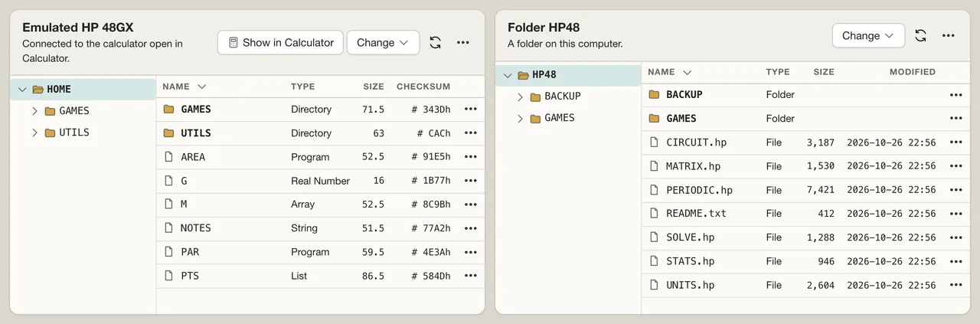This screenshot has height=324, width=980.
Task: Select UNITS.hp file name
Action: (691, 285)
